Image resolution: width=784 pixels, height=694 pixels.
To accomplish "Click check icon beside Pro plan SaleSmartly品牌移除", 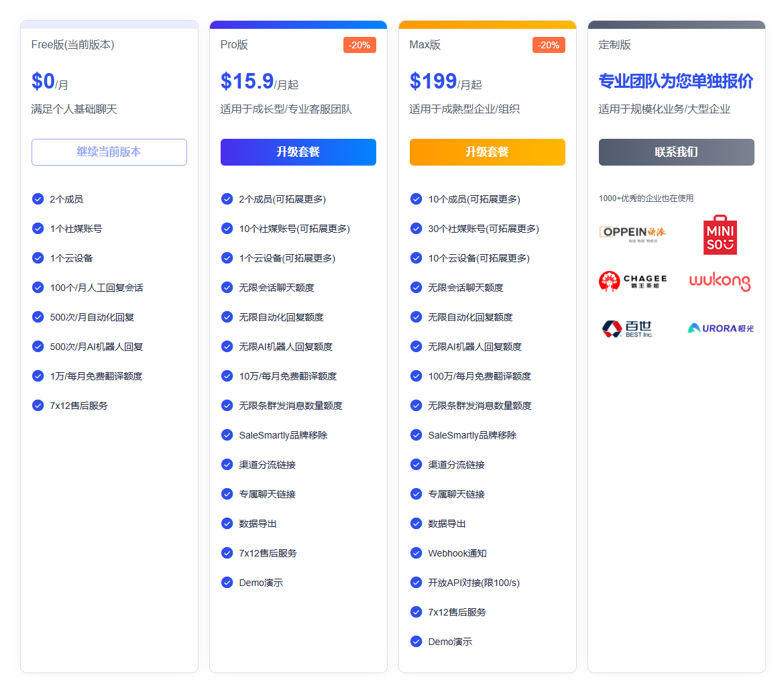I will (x=227, y=435).
